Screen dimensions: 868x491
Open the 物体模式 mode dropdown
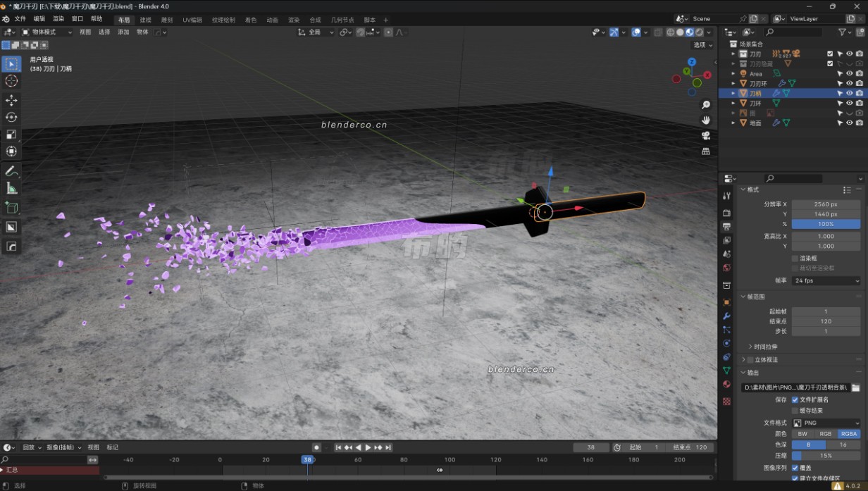[47, 32]
